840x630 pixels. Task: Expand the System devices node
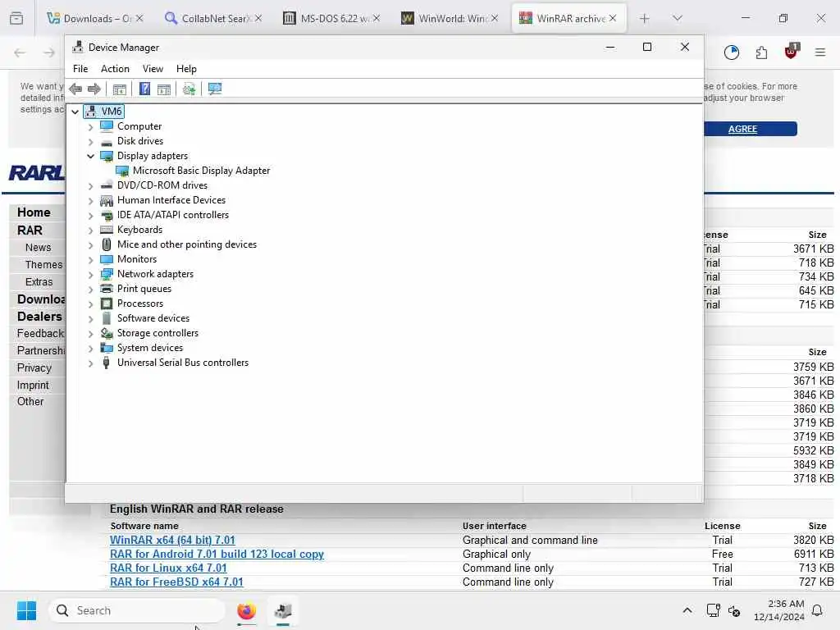pos(90,348)
